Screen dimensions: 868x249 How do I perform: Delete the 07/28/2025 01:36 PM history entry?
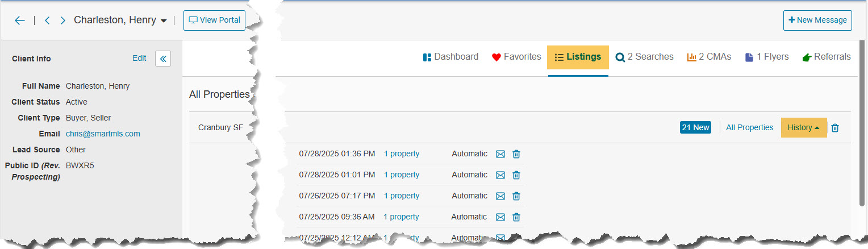click(516, 154)
